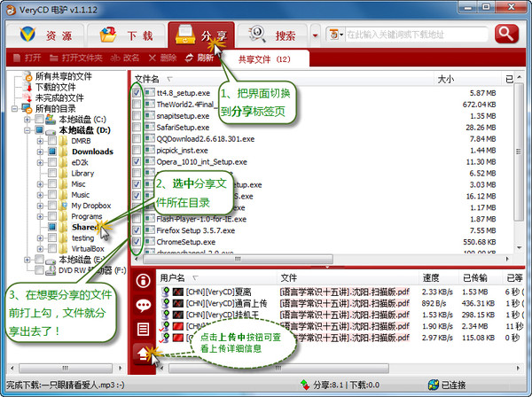The image size is (532, 397).
Task: Expand the My Dropbox folder node
Action: (40, 206)
